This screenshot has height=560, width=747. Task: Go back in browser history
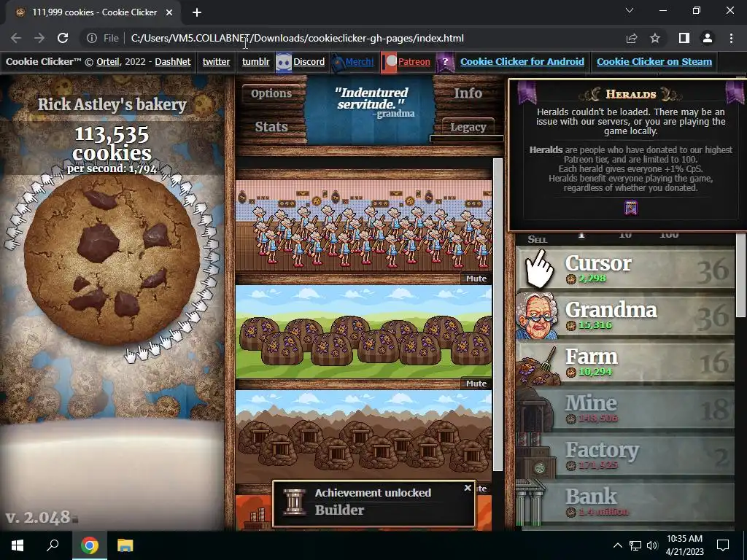16,38
